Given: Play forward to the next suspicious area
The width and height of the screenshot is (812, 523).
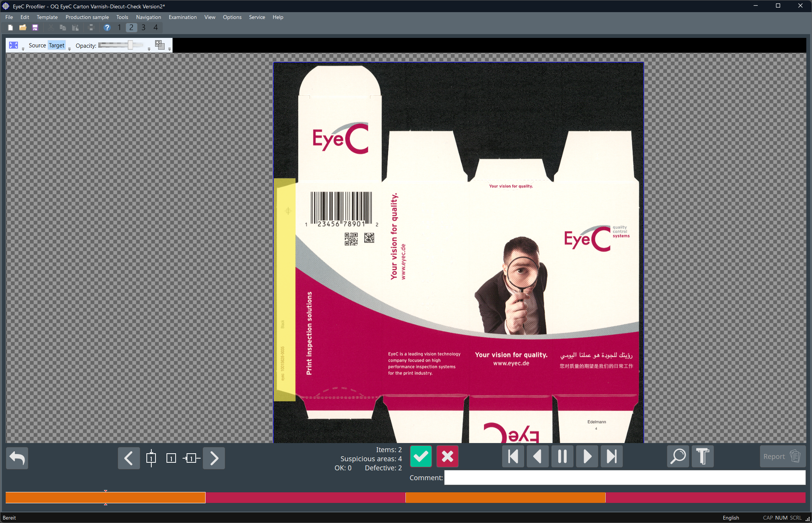Looking at the screenshot, I should [587, 456].
